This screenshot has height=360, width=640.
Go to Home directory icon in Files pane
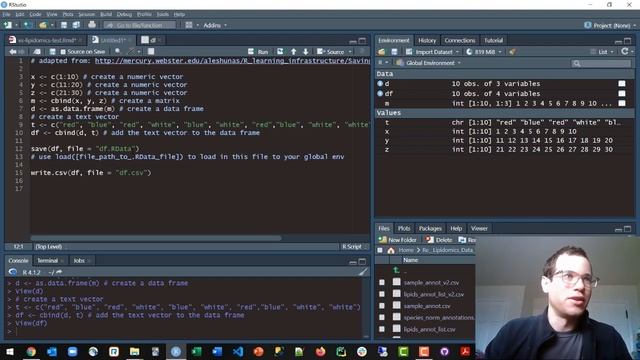391,250
